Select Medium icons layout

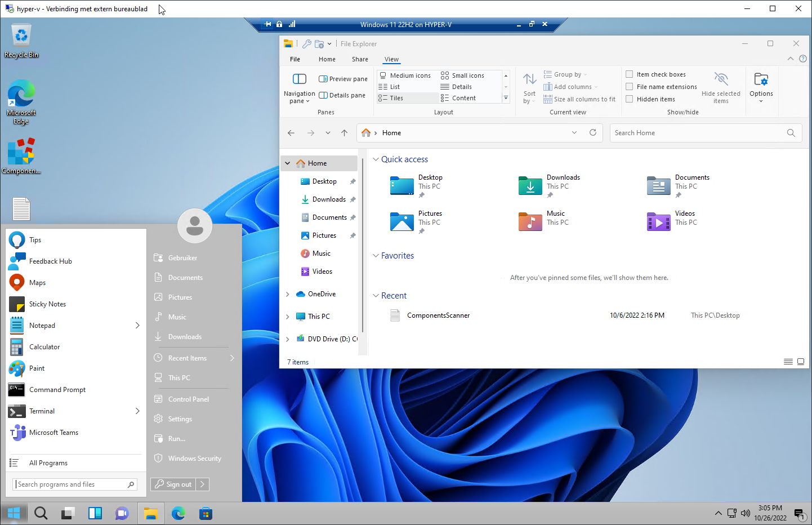405,75
